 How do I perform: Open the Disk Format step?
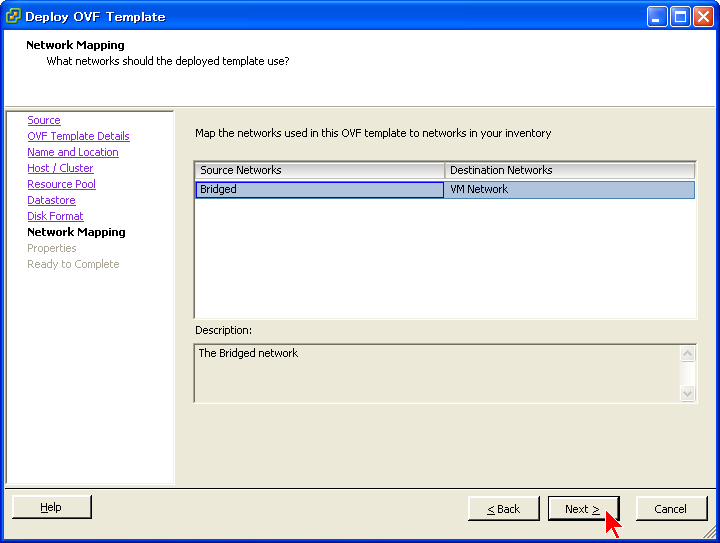pos(55,216)
